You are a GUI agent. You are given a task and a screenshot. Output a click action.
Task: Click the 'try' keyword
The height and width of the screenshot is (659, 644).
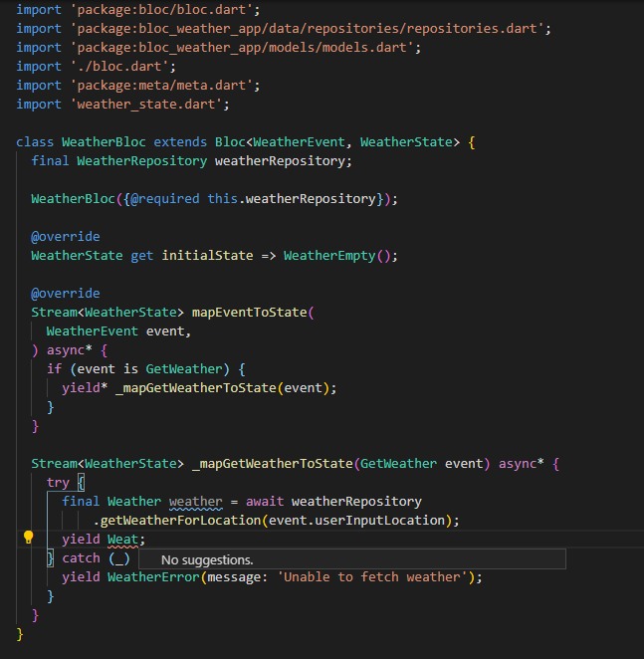[58, 482]
